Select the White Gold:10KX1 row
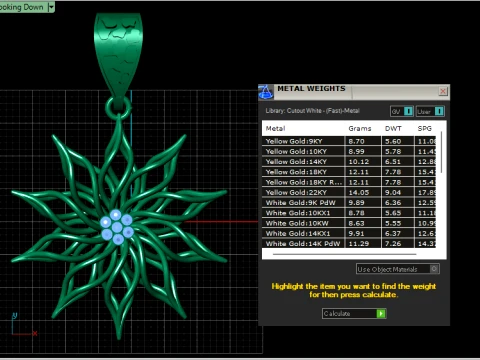This screenshot has height=360, width=480. point(349,213)
